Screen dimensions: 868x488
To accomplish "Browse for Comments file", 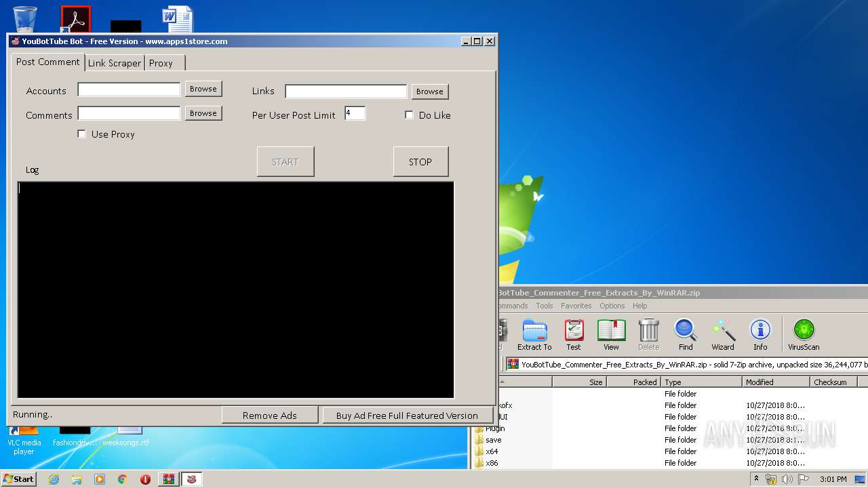I will [x=203, y=113].
